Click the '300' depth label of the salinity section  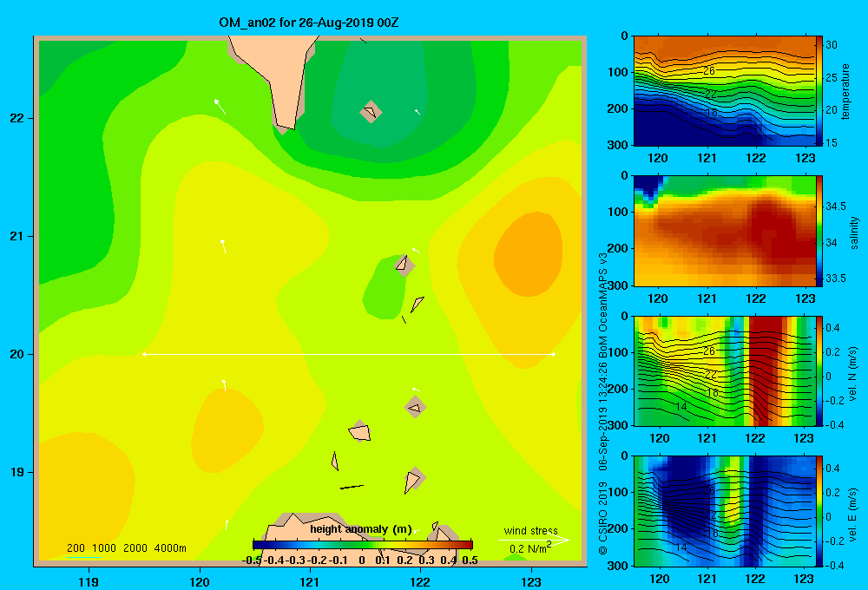click(618, 285)
